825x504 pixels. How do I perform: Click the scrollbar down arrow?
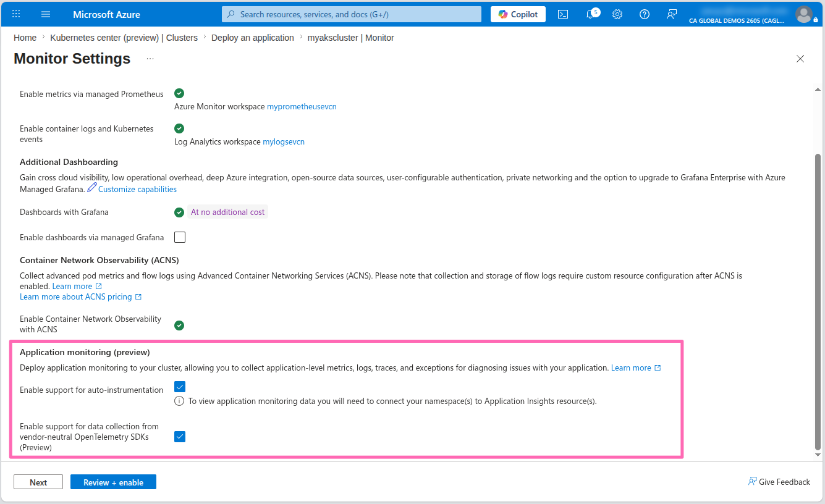point(818,455)
